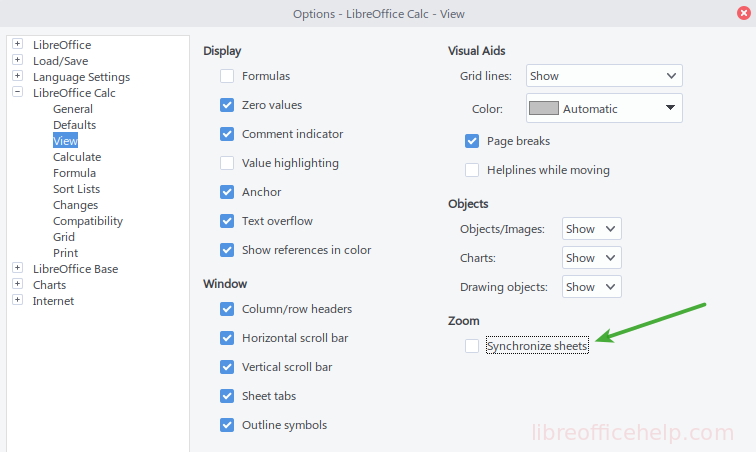Screen dimensions: 756x452
Task: Close the Options dialog
Action: (744, 13)
